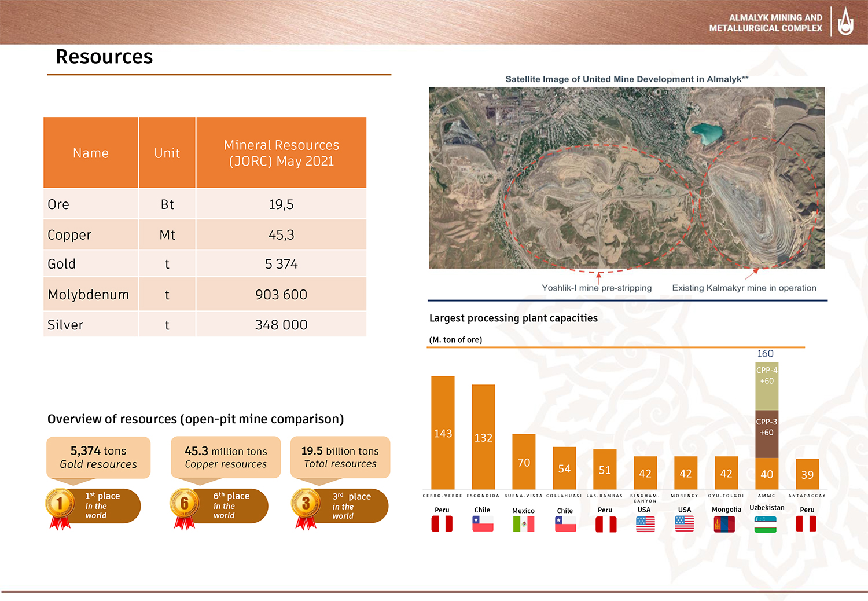This screenshot has width=868, height=601.
Task: Click the Peru flag under Cerro-Verde
Action: (x=442, y=524)
